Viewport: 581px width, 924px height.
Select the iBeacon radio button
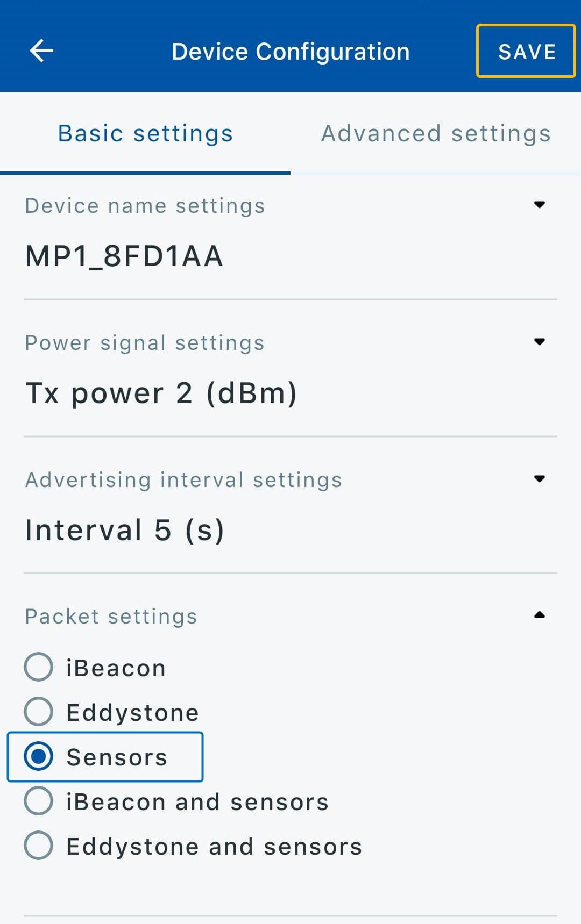pyautogui.click(x=39, y=667)
